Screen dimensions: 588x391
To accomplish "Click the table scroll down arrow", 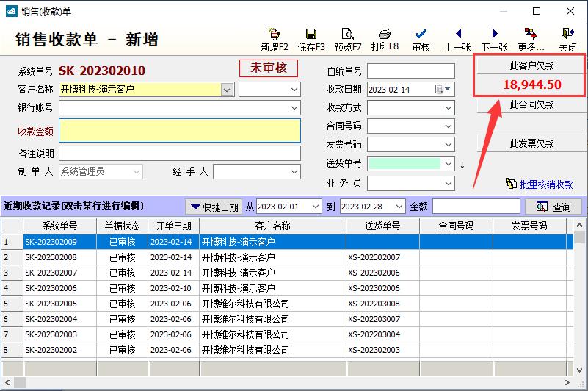I will pos(579,370).
